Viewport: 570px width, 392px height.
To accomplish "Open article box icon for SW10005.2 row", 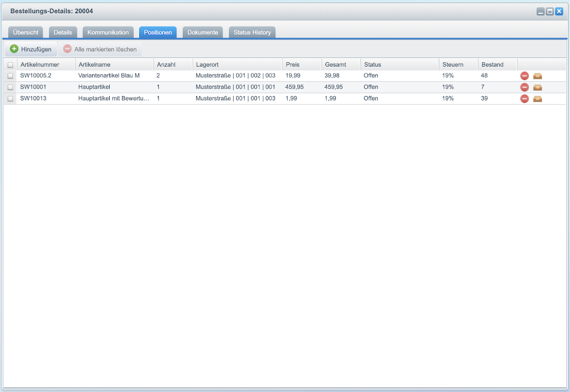I will click(x=538, y=76).
